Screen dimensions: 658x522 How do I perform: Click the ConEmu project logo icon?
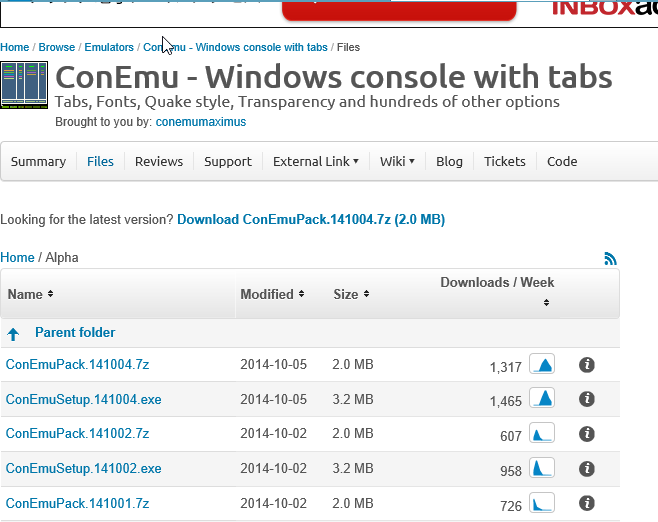pyautogui.click(x=24, y=85)
